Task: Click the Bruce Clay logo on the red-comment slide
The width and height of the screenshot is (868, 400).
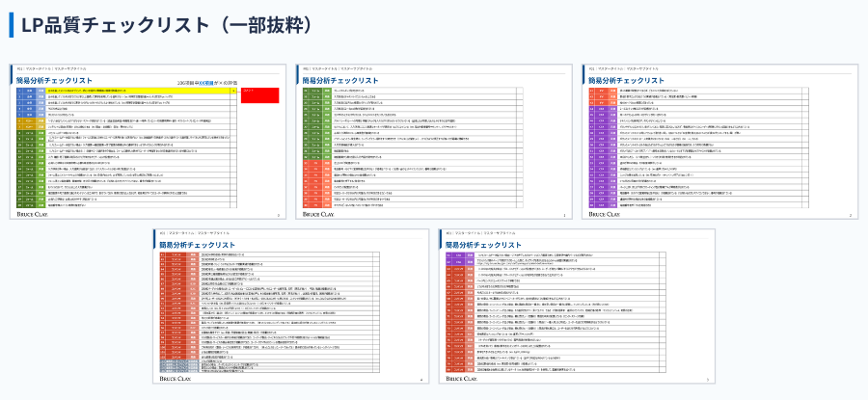Action: (32, 214)
